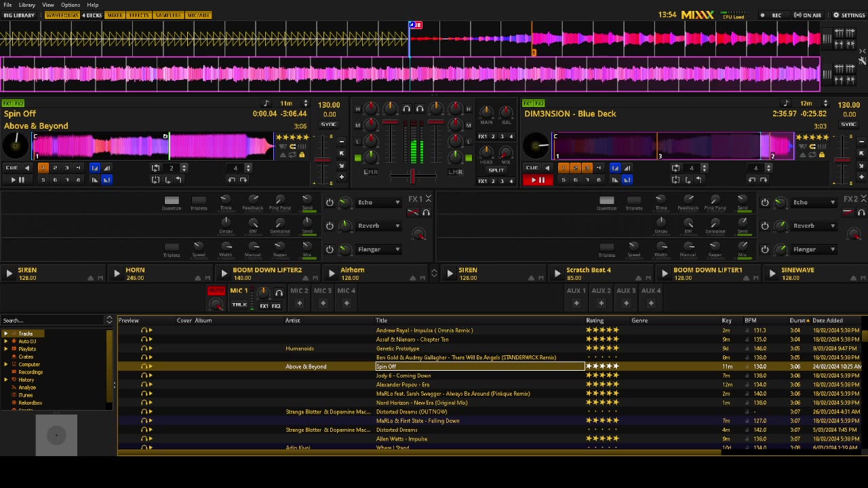Image resolution: width=868 pixels, height=488 pixels.
Task: Click the REC record button
Action: tap(772, 15)
